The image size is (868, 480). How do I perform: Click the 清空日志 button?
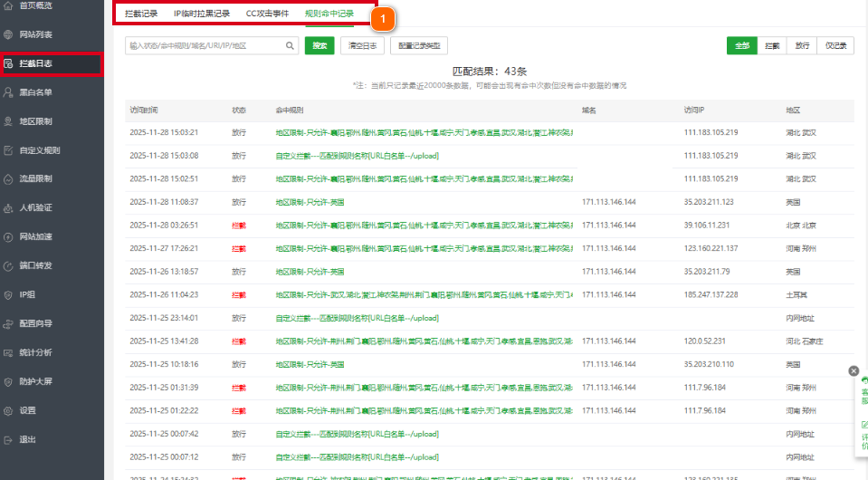pyautogui.click(x=363, y=46)
